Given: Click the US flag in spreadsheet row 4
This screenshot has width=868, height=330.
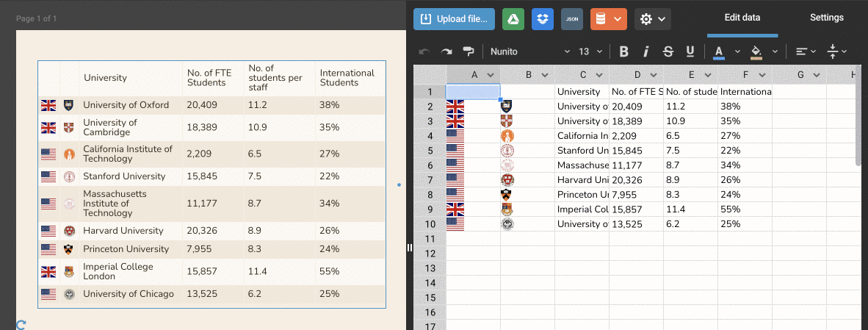Looking at the screenshot, I should coord(455,136).
